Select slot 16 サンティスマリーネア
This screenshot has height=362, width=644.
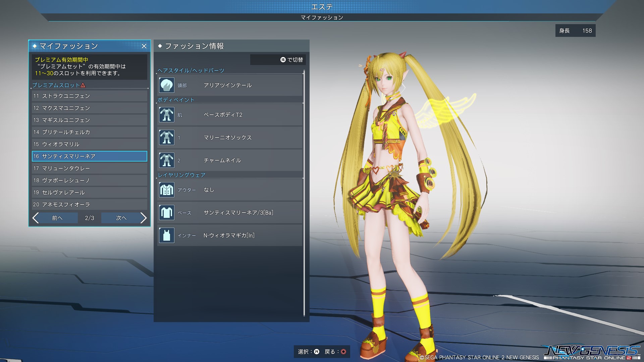(90, 156)
